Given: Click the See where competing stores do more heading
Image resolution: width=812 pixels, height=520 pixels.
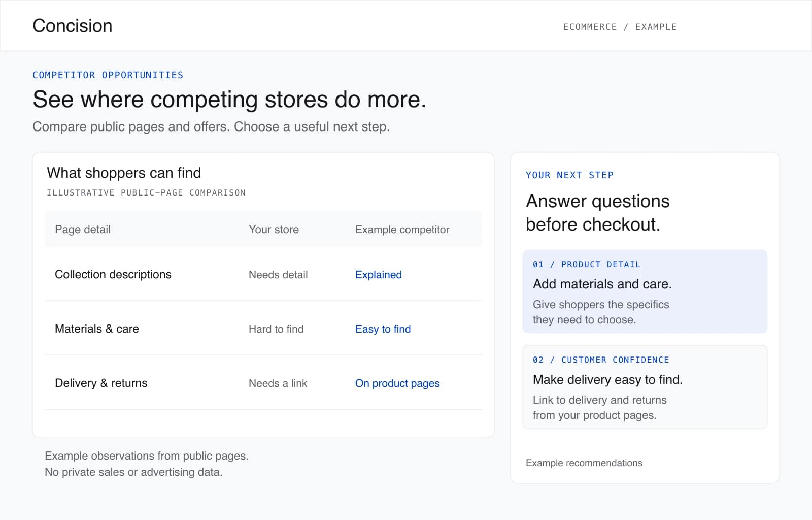Looking at the screenshot, I should [229, 100].
